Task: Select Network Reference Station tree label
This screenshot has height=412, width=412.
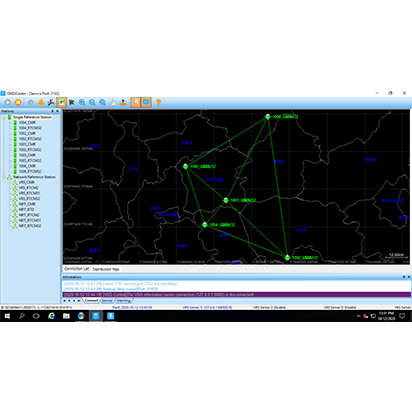Action: coord(34,177)
